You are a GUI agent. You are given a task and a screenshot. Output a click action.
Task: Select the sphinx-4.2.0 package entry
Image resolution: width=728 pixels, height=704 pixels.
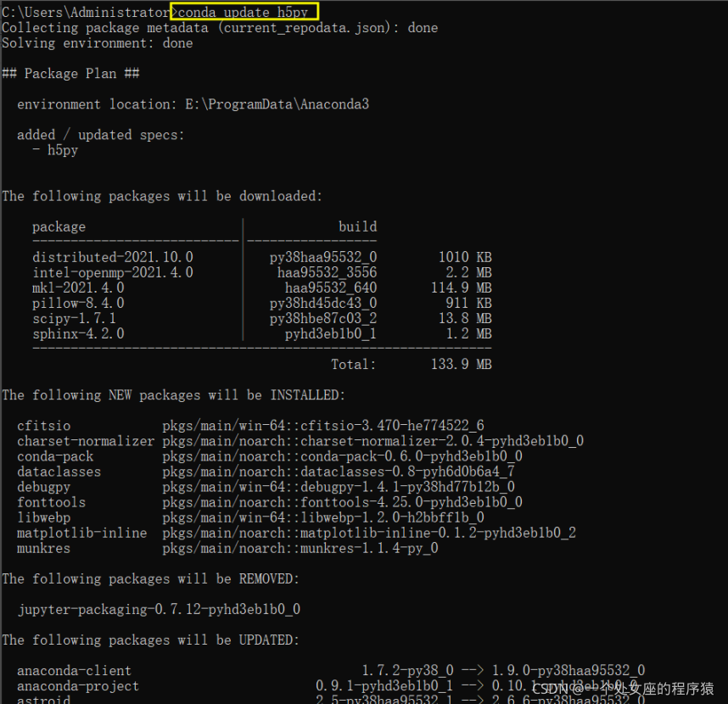coord(78,333)
